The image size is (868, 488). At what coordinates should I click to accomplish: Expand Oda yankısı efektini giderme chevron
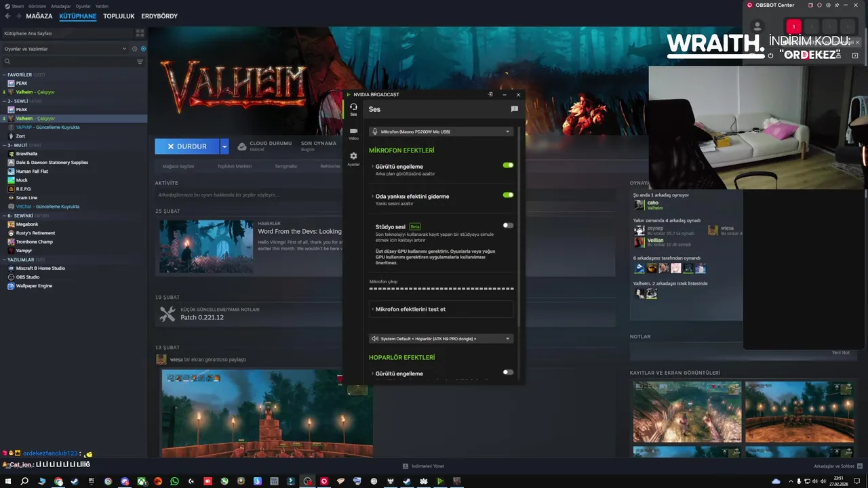[x=372, y=196]
